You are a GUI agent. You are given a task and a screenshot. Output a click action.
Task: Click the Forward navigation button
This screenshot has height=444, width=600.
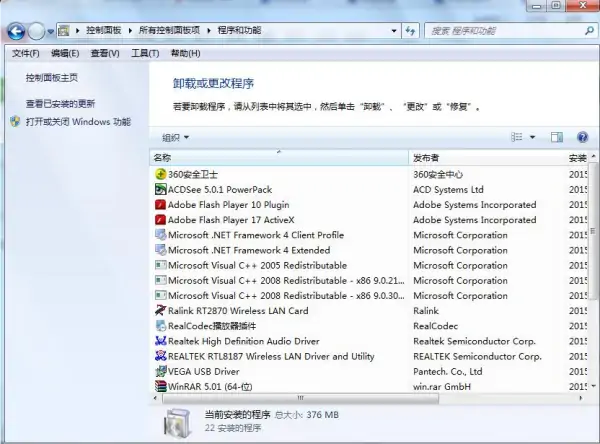(37, 31)
